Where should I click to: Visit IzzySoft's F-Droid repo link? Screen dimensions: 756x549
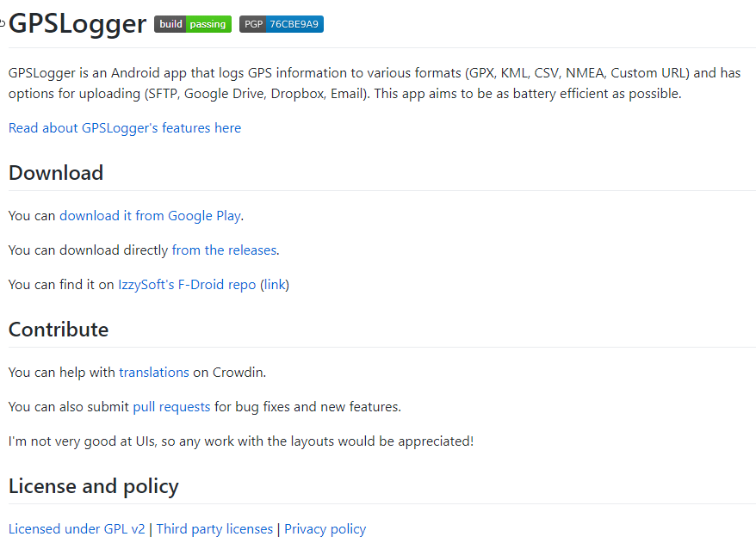(x=187, y=285)
